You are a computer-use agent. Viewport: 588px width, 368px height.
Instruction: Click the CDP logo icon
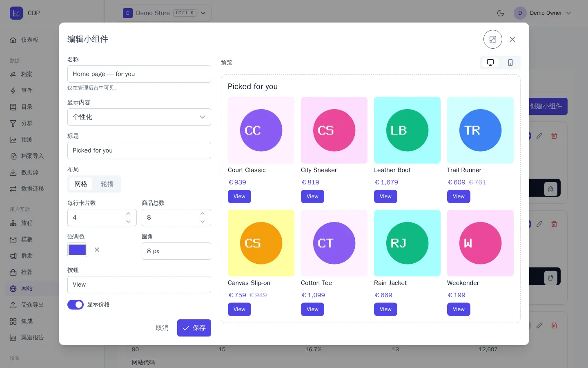pyautogui.click(x=16, y=13)
